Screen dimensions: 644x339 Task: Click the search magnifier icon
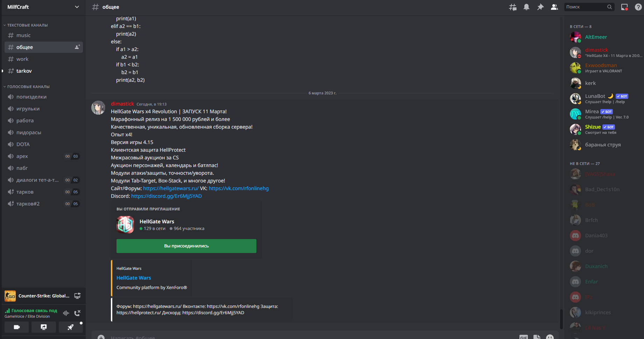[609, 7]
